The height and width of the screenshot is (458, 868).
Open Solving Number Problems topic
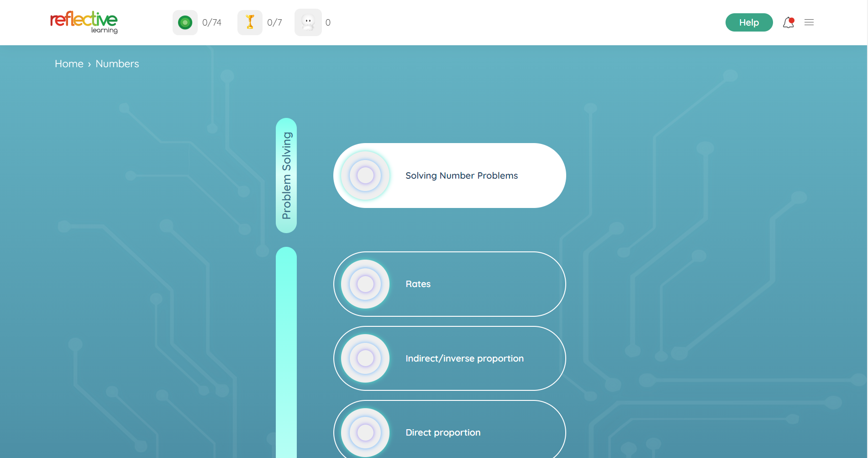(461, 176)
